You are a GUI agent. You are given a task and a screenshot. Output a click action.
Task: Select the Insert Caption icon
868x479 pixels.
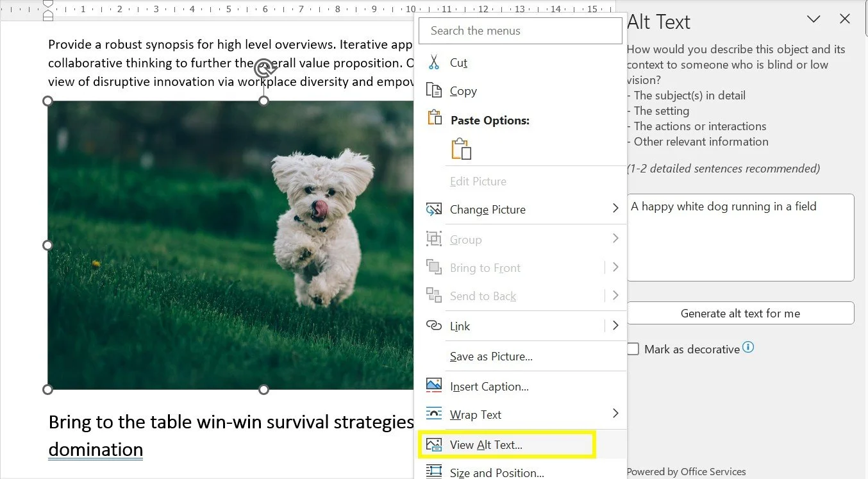point(435,386)
